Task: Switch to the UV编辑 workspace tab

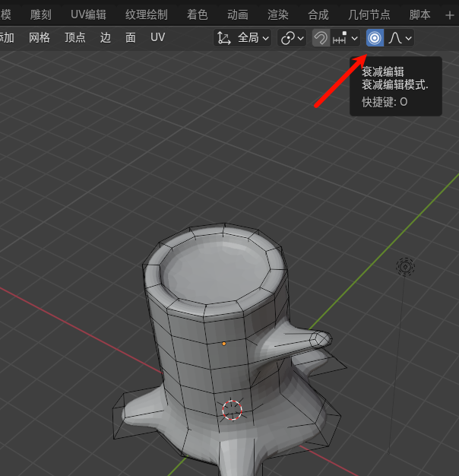Action: (88, 14)
